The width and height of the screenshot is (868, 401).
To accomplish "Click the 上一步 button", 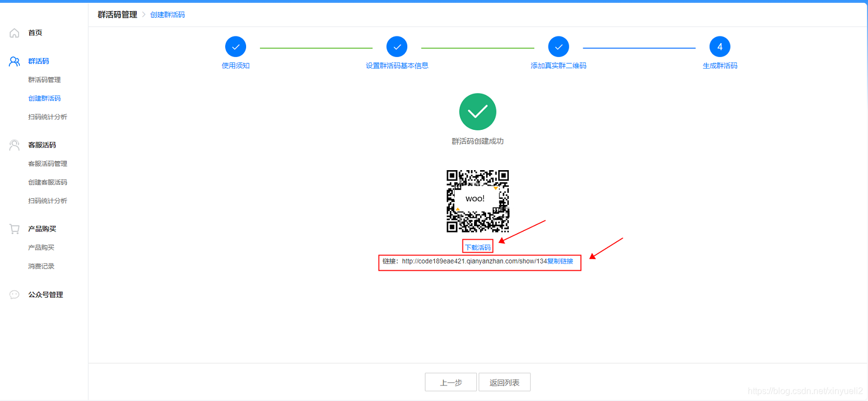I will coord(451,382).
